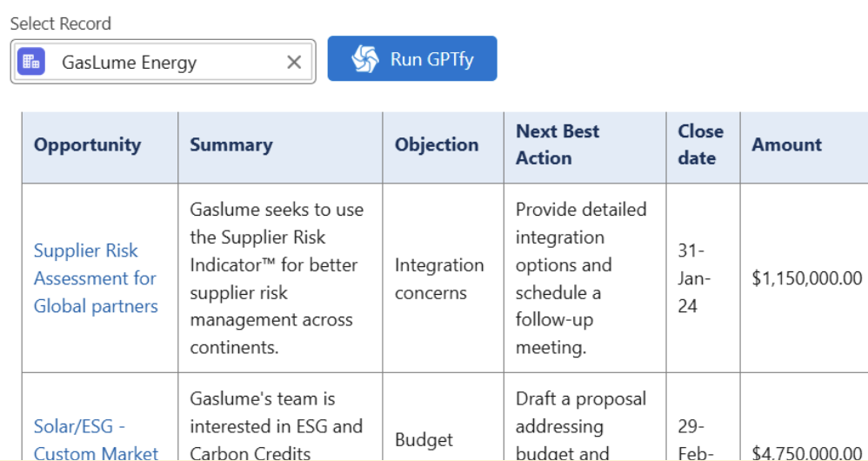This screenshot has width=868, height=461.
Task: Click the 31-Jan-24 close date cell
Action: [x=694, y=278]
